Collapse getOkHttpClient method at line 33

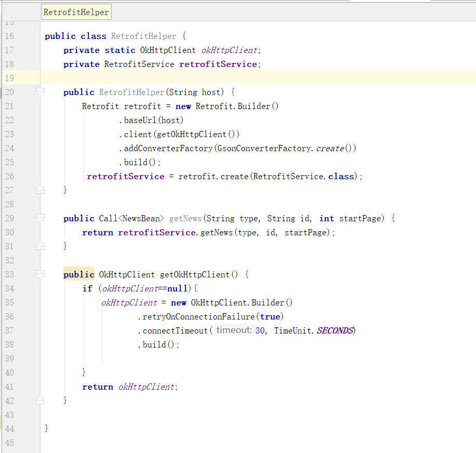pyautogui.click(x=40, y=274)
